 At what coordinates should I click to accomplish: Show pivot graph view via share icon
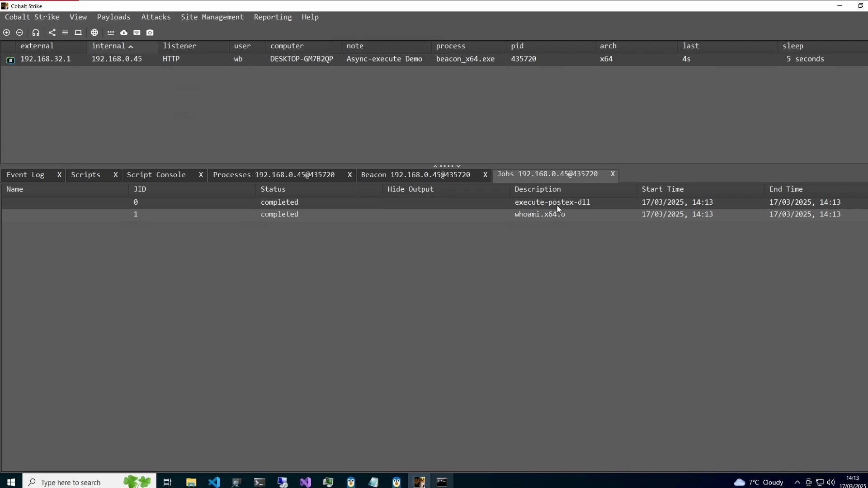(52, 33)
